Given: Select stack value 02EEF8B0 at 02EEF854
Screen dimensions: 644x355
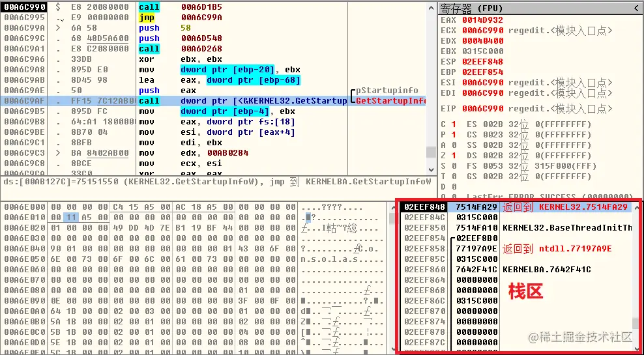Looking at the screenshot, I should click(x=477, y=238).
